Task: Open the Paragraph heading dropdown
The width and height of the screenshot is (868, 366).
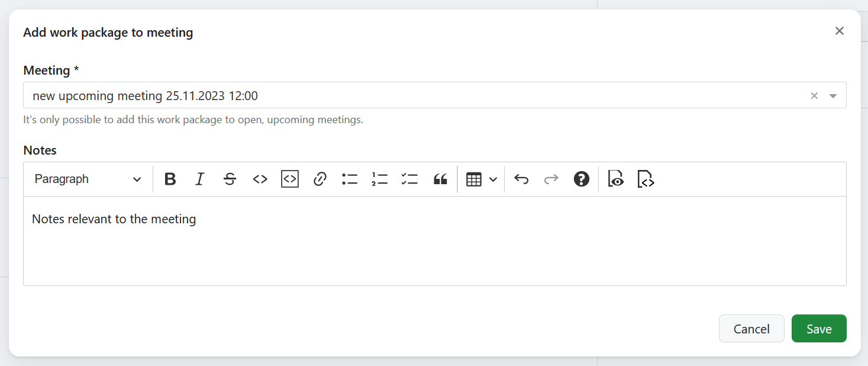Action: pos(88,179)
